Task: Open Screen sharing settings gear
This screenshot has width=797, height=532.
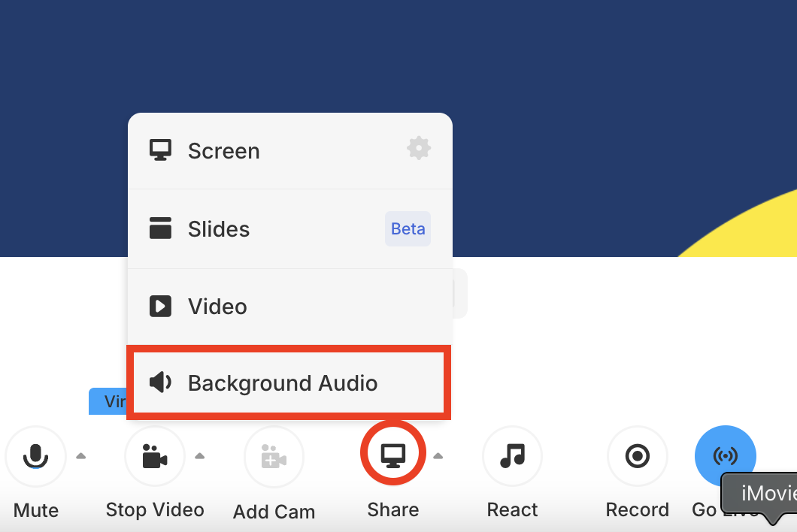Action: tap(419, 148)
